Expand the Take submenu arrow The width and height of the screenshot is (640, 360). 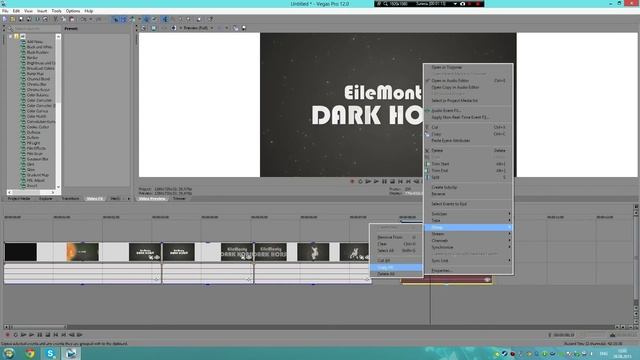click(509, 220)
